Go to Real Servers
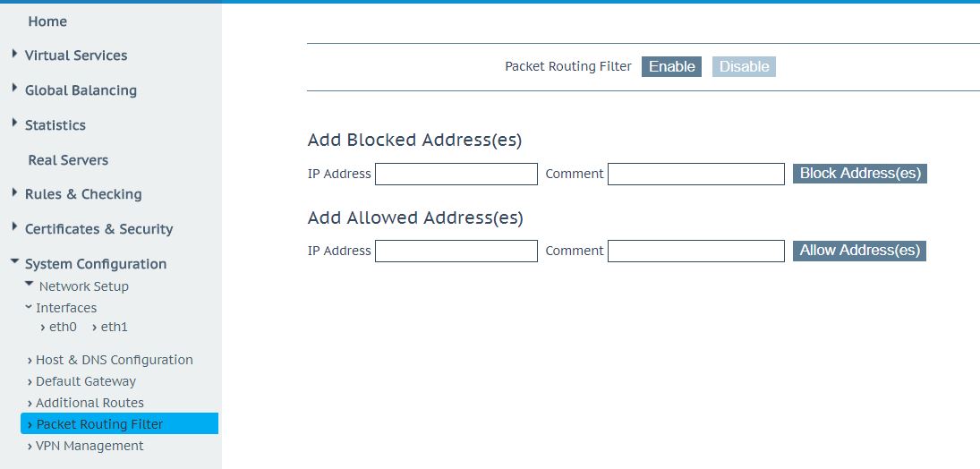Screen dimensions: 980x469 coord(68,160)
